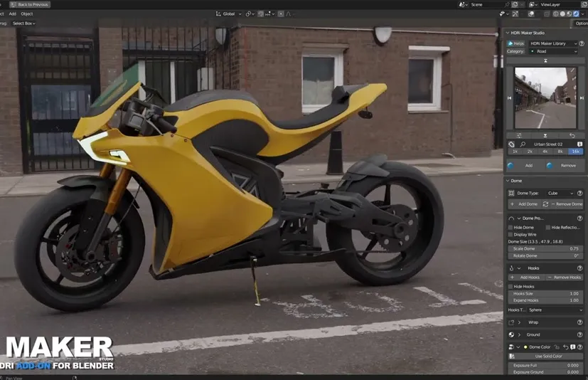Adjust the Hooks Size slider
Image resolution: width=588 pixels, height=380 pixels.
pos(545,294)
